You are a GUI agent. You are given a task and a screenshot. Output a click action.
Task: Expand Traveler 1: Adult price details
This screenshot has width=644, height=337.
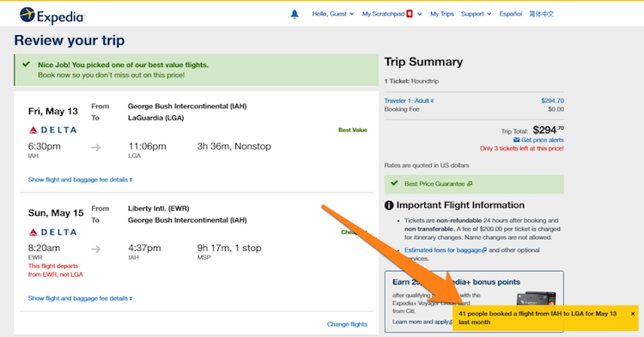coord(409,101)
